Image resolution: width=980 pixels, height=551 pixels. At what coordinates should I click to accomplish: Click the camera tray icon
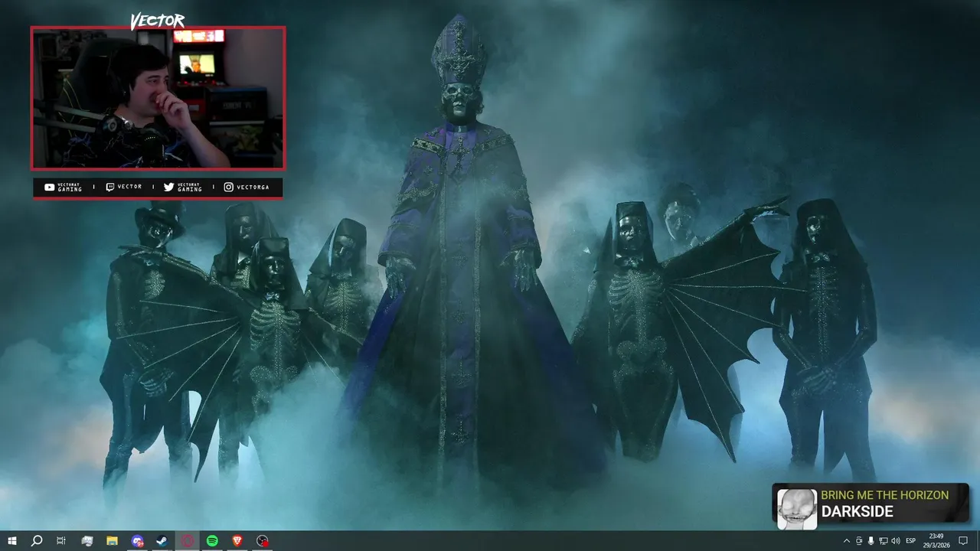click(x=858, y=541)
